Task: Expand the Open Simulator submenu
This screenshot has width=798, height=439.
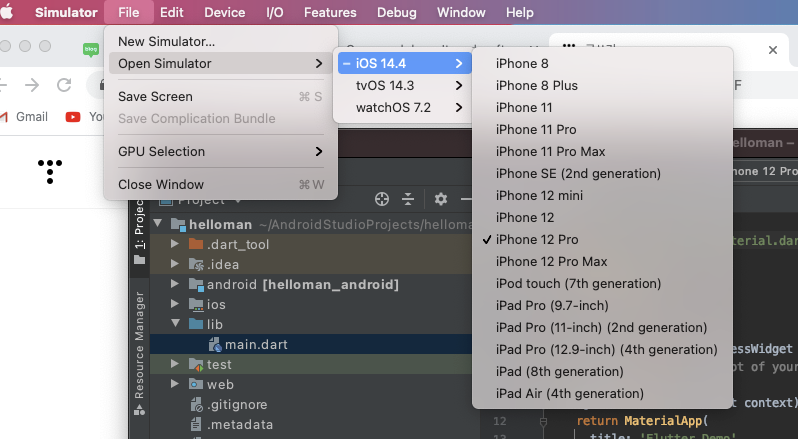Action: coord(221,63)
